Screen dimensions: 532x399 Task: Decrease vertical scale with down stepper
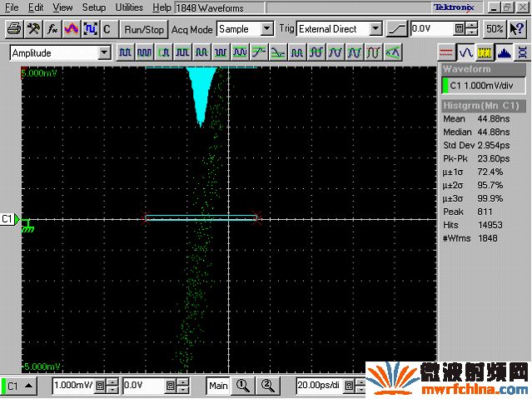[112, 390]
